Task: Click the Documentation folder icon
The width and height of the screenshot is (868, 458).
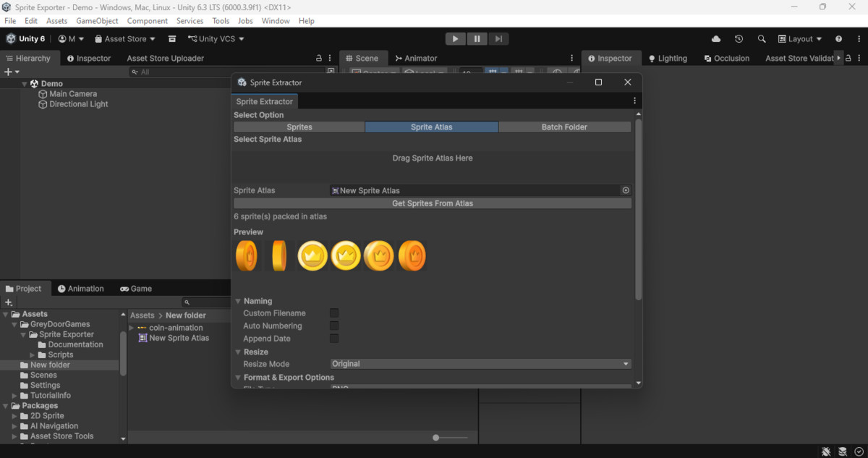Action: click(x=43, y=344)
